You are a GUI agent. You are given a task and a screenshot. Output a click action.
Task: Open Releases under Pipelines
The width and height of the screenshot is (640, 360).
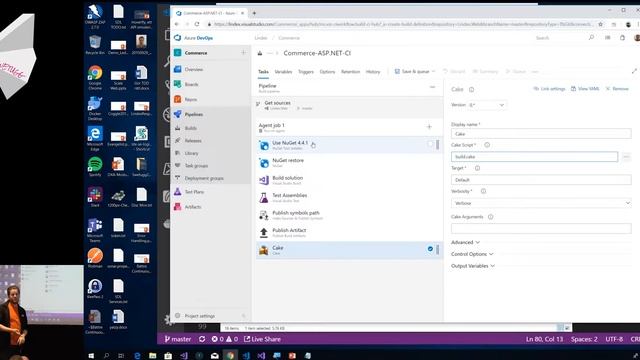point(193,141)
